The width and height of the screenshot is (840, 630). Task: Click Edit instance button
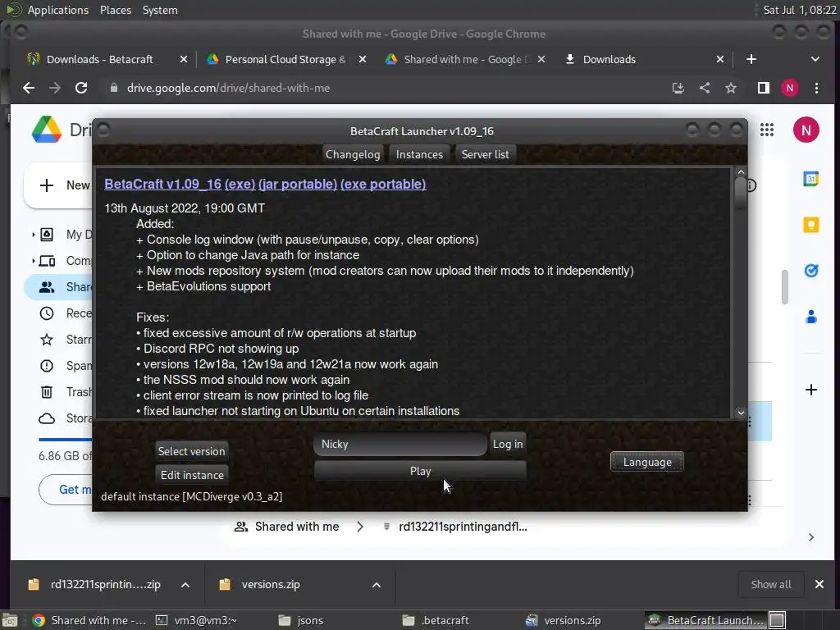[x=192, y=475]
